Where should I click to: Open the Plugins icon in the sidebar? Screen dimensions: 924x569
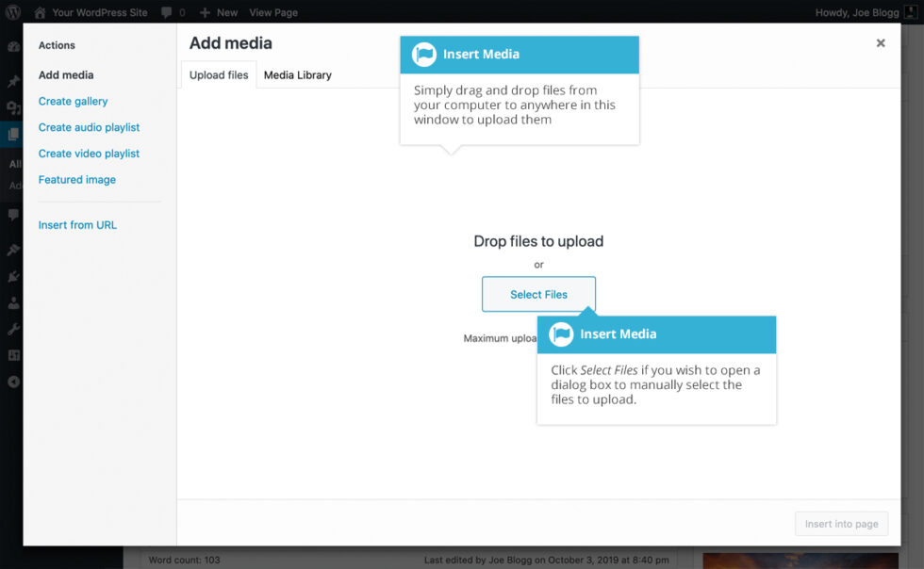(x=12, y=276)
